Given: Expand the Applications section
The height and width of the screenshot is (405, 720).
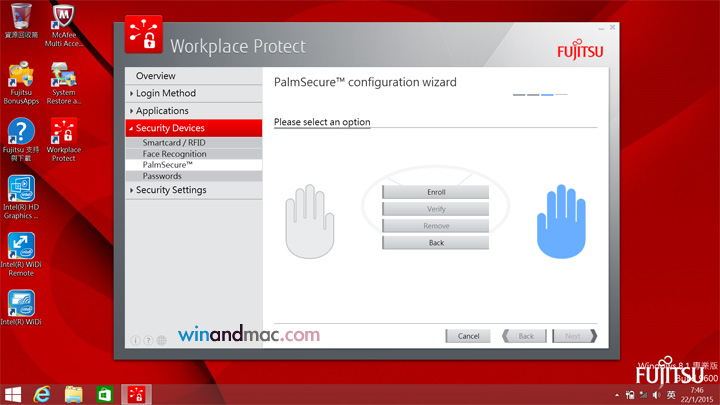Looking at the screenshot, I should click(x=194, y=111).
